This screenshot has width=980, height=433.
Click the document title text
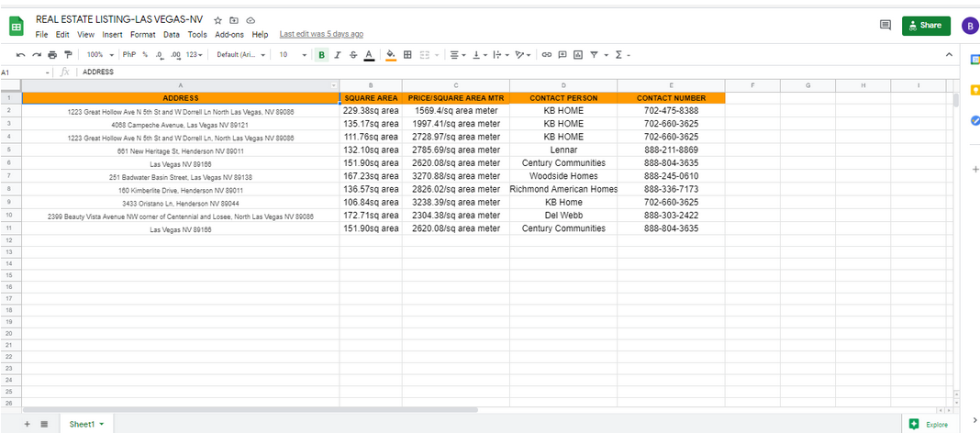[x=119, y=19]
